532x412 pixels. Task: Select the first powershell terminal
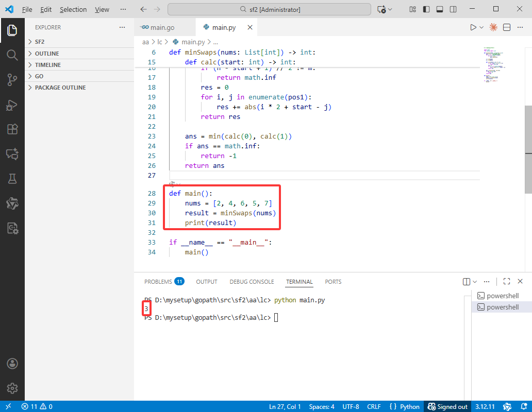click(502, 296)
